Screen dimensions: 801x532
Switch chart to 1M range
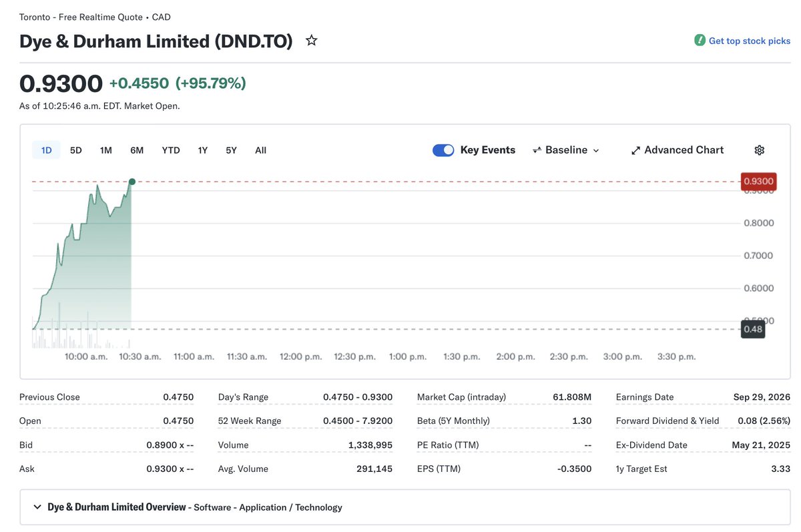pos(106,150)
